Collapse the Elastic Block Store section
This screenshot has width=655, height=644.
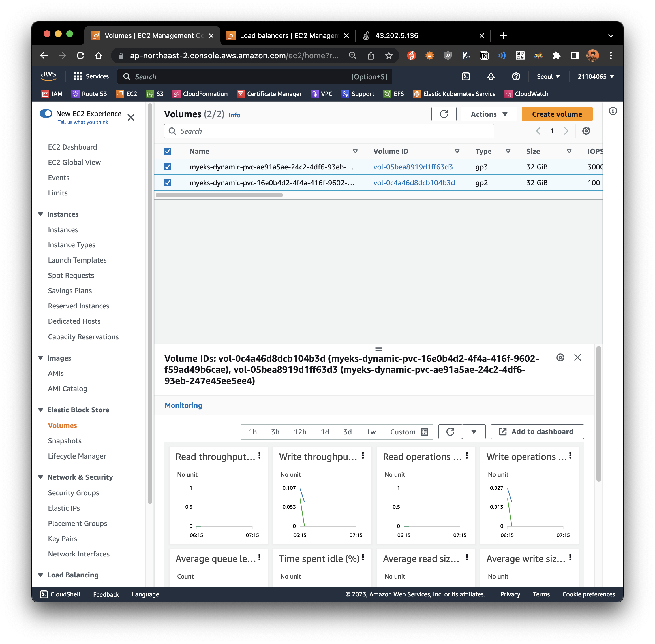(40, 410)
